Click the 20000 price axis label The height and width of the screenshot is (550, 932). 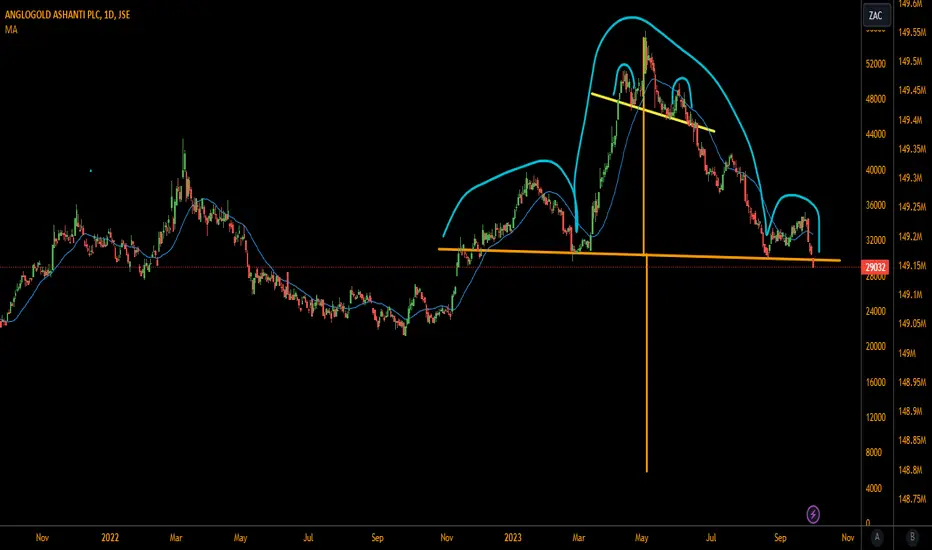click(x=876, y=346)
